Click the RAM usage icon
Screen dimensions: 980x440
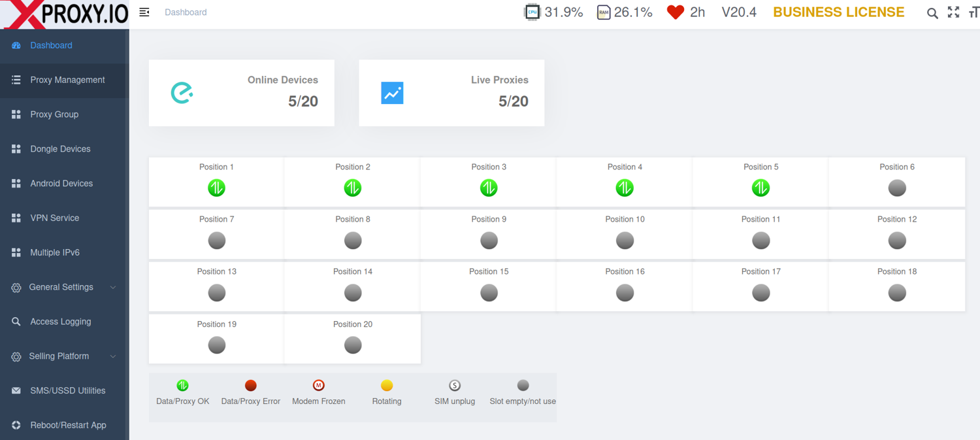[x=604, y=12]
